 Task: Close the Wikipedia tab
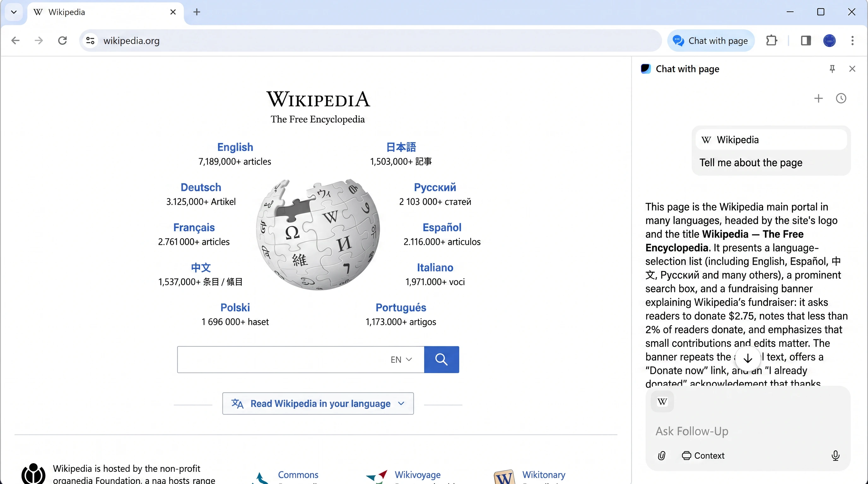[x=173, y=12]
